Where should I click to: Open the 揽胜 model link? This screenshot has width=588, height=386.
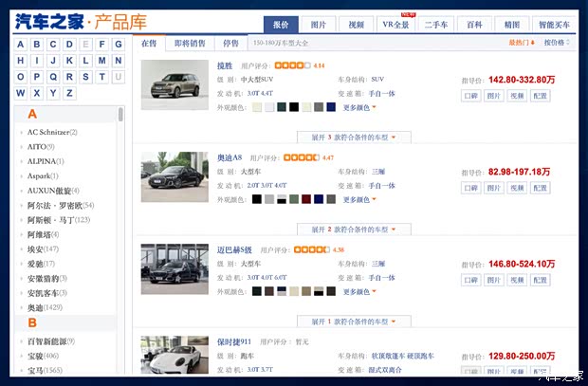point(225,65)
